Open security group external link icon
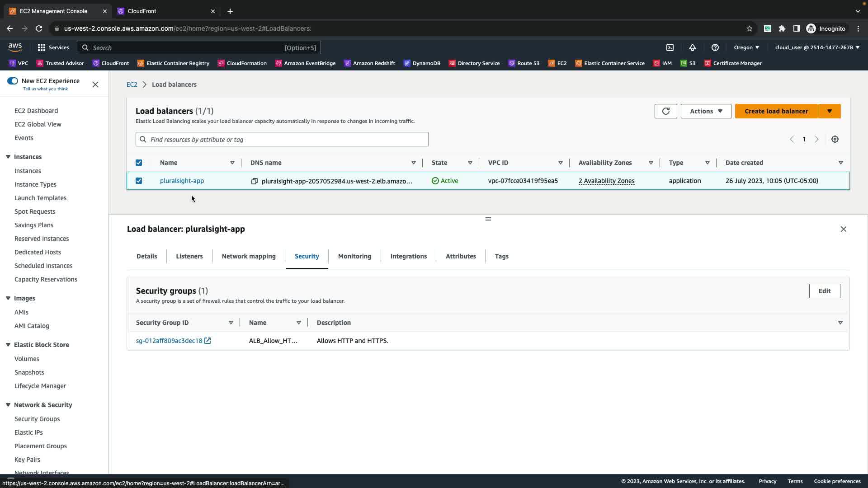 pyautogui.click(x=208, y=341)
